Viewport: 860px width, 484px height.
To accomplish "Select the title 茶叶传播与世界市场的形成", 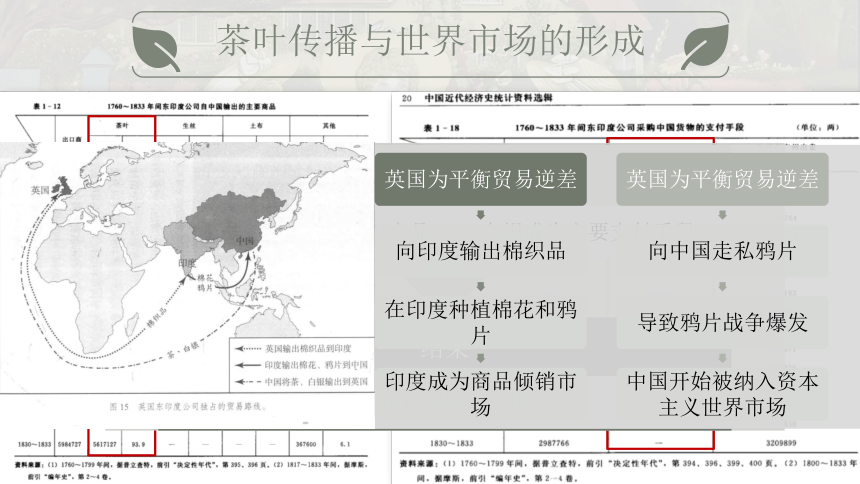I will click(431, 41).
